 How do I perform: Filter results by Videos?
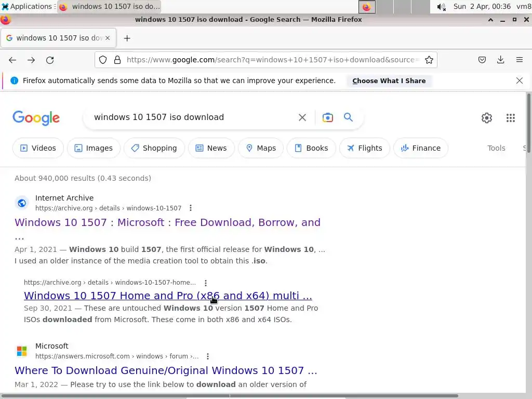(x=38, y=148)
